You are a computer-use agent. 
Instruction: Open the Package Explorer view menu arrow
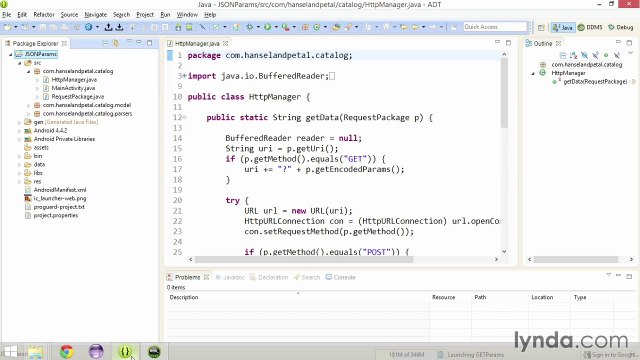point(129,42)
